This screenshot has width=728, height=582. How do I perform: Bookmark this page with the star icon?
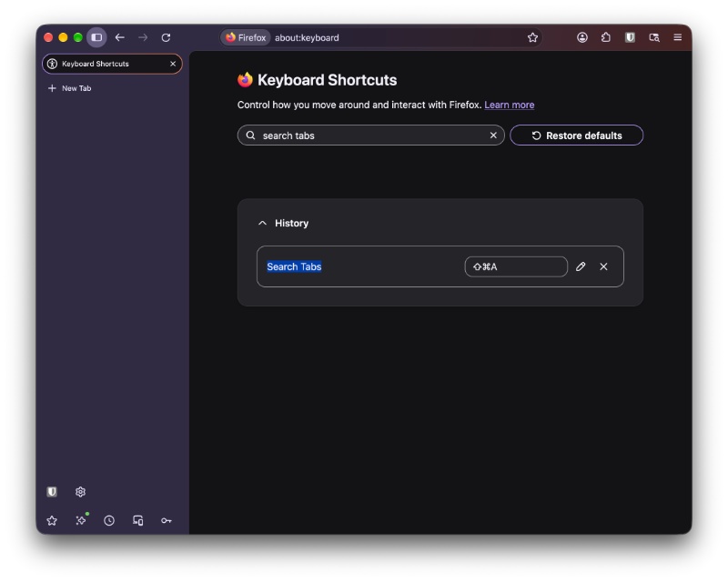(532, 37)
